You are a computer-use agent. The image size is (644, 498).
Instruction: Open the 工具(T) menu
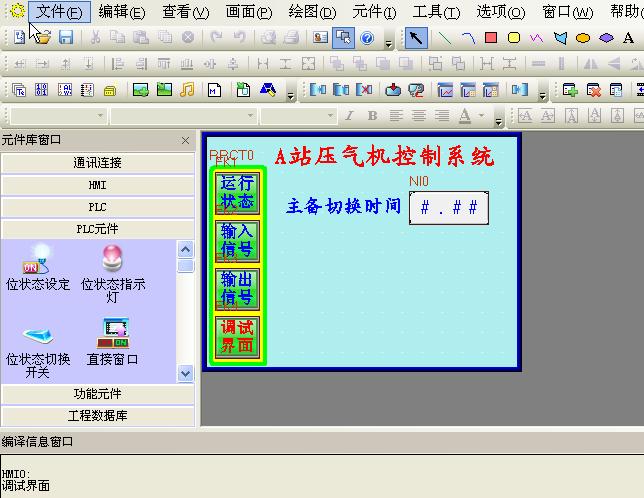pyautogui.click(x=436, y=12)
